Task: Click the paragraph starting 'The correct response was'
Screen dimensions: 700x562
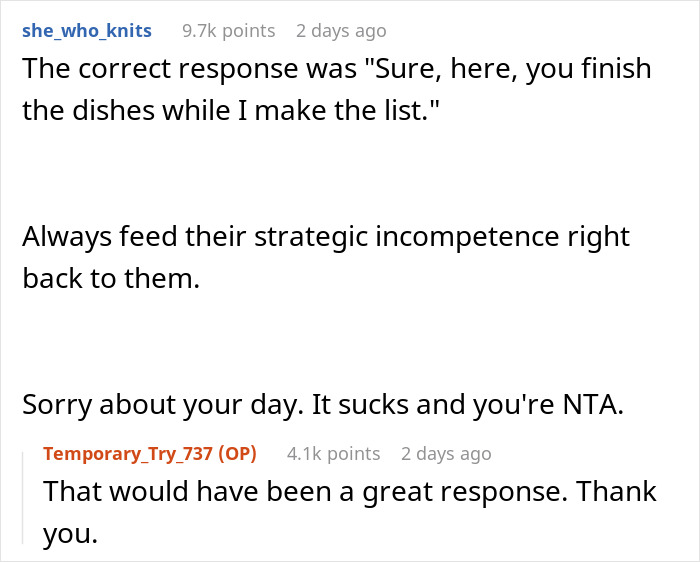Action: (336, 71)
